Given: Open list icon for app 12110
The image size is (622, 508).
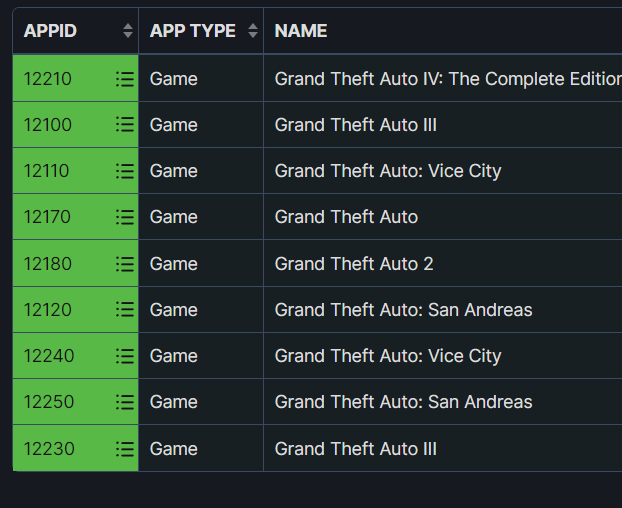Looking at the screenshot, I should (125, 171).
